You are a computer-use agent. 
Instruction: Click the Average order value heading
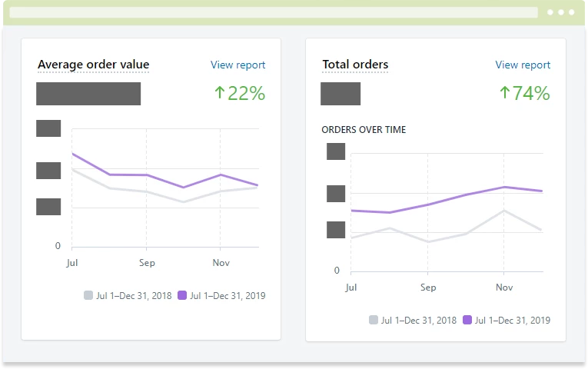93,65
